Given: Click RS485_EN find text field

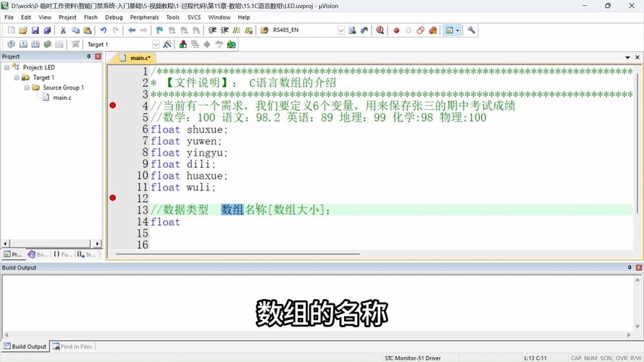Looking at the screenshot, I should pyautogui.click(x=304, y=30).
